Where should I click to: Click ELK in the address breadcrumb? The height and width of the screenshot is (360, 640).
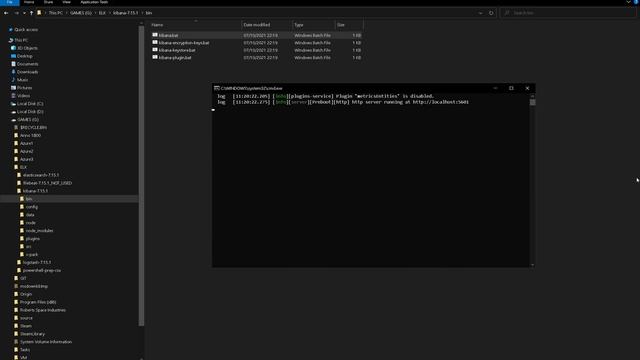pos(102,13)
